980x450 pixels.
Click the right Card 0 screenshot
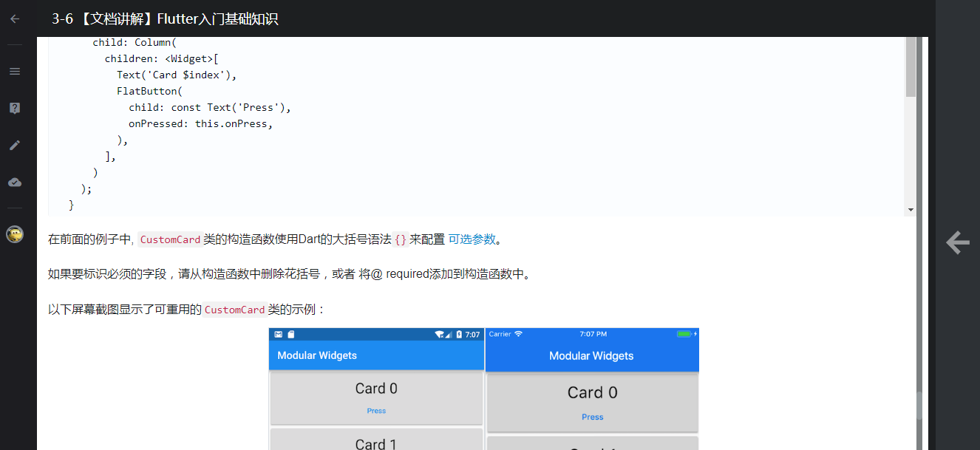591,392
